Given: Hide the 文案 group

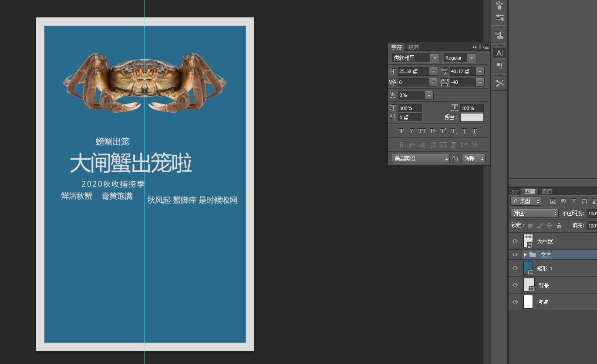Looking at the screenshot, I should (515, 254).
